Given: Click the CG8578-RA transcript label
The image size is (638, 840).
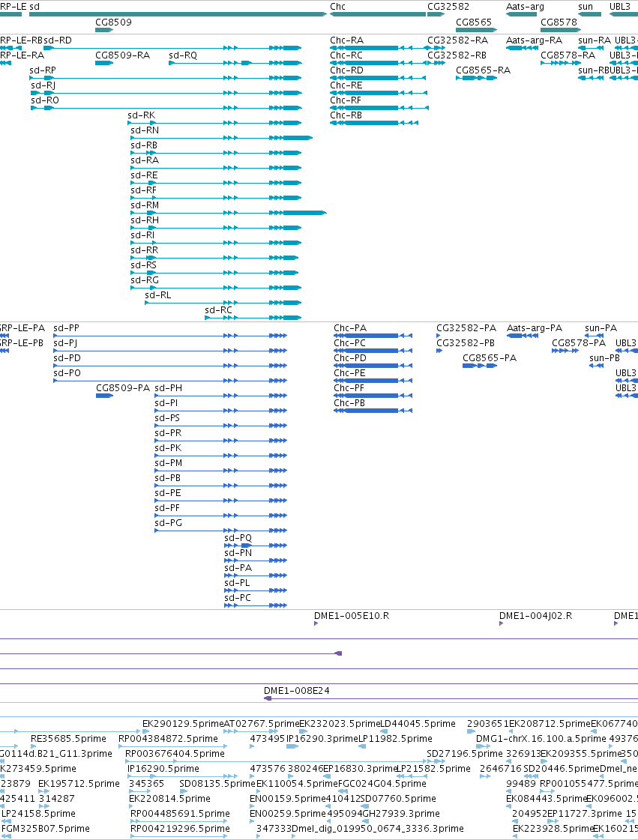Looking at the screenshot, I should tap(568, 55).
